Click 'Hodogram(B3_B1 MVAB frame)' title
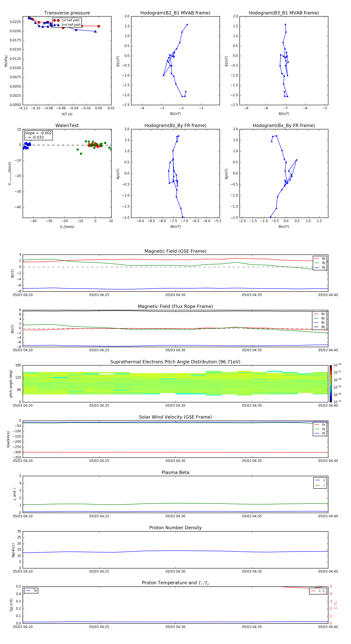This screenshot has height=644, width=351. tap(284, 13)
